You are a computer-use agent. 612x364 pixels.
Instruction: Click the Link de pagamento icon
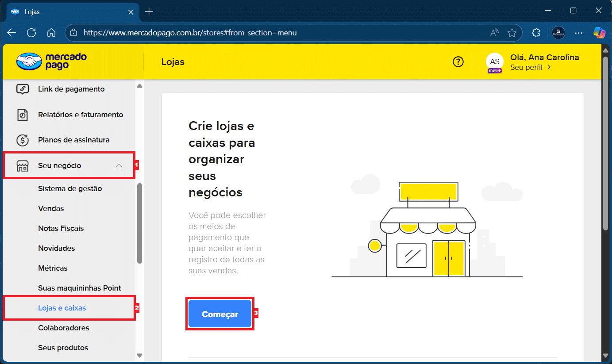click(x=23, y=89)
